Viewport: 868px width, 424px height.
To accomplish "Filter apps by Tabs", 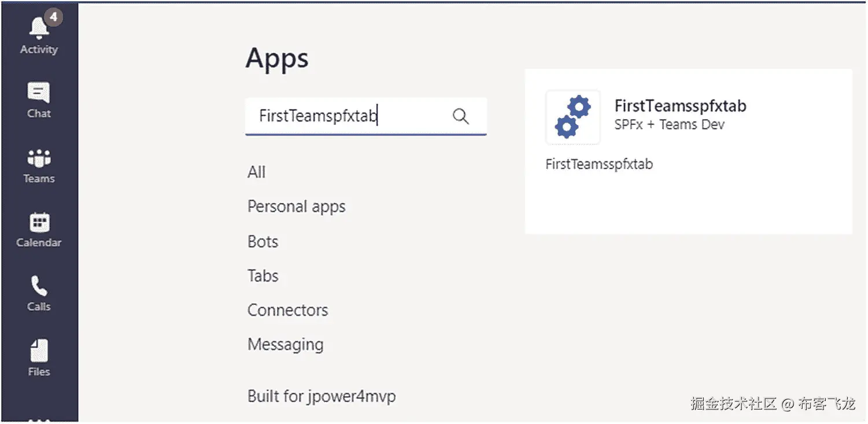I will [263, 276].
